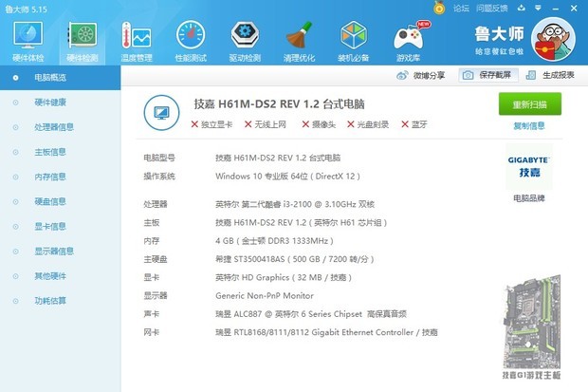The height and width of the screenshot is (392, 588).
Task: Open the title bar dropdown menu arrow
Action: pyautogui.click(x=538, y=8)
